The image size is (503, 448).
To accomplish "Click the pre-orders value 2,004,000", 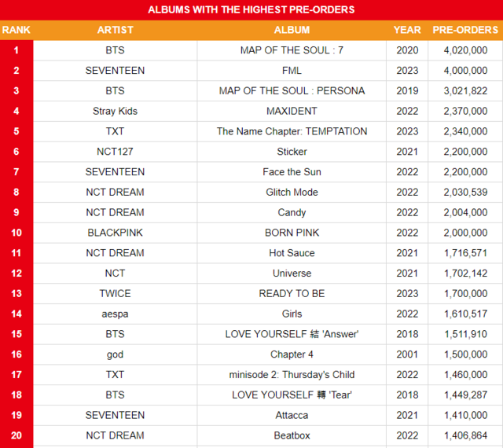I will tap(465, 212).
